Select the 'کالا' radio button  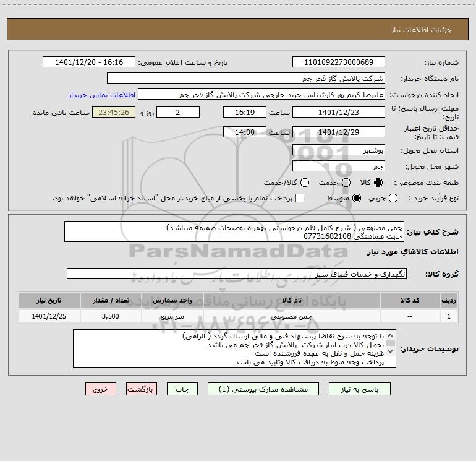378,183
